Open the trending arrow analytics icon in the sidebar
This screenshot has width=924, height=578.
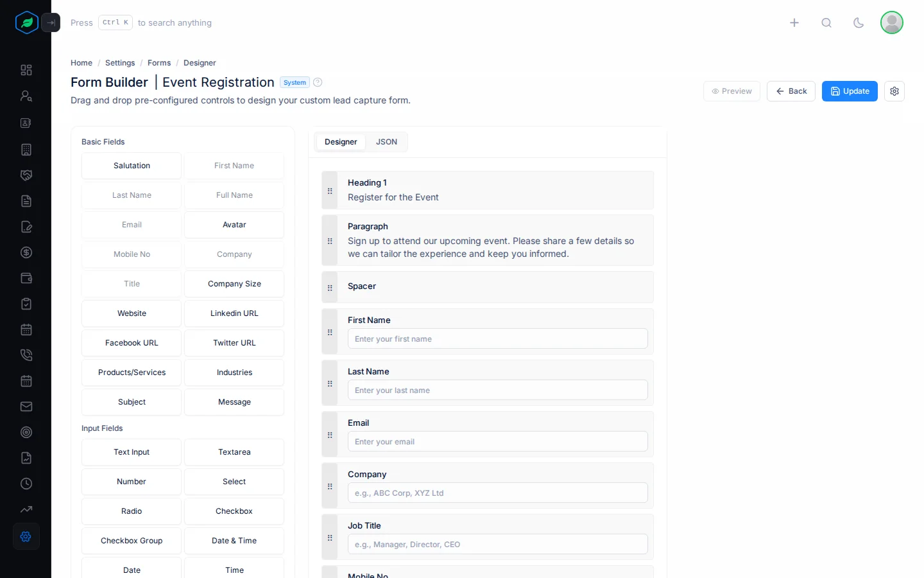[x=26, y=509]
